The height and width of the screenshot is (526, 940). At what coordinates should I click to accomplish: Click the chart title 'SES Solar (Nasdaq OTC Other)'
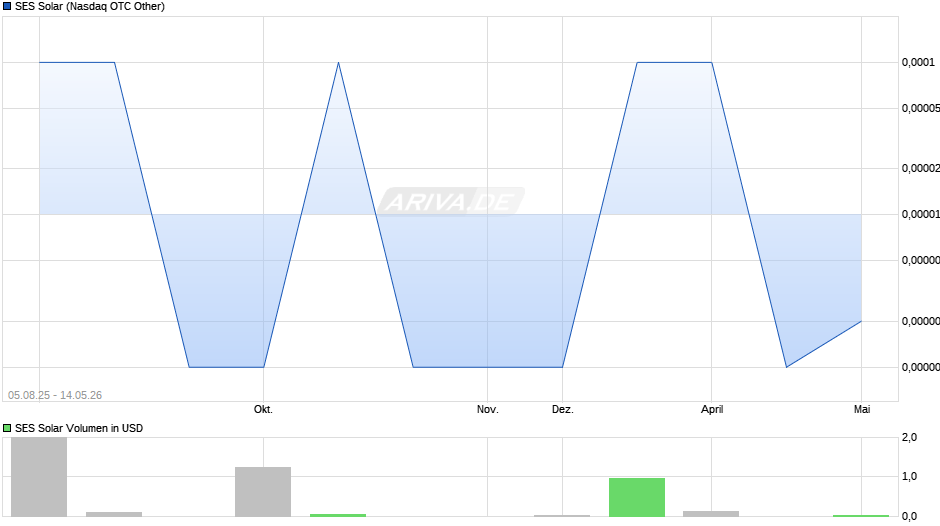pos(90,7)
